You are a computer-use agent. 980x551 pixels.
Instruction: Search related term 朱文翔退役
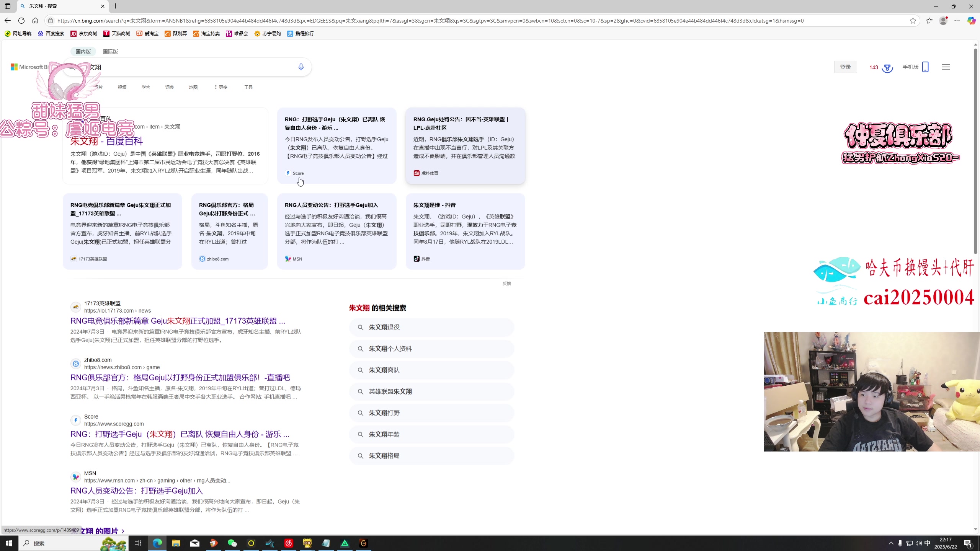click(x=431, y=327)
